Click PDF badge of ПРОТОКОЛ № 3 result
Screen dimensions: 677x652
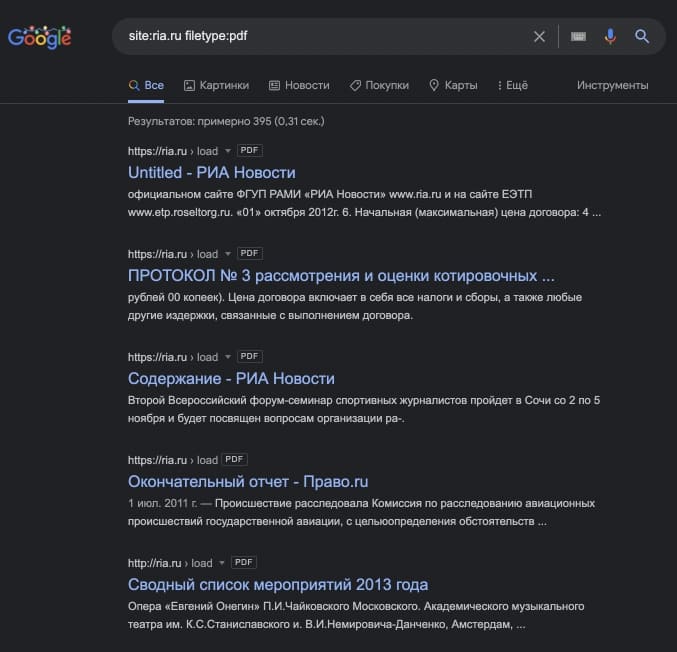click(250, 253)
